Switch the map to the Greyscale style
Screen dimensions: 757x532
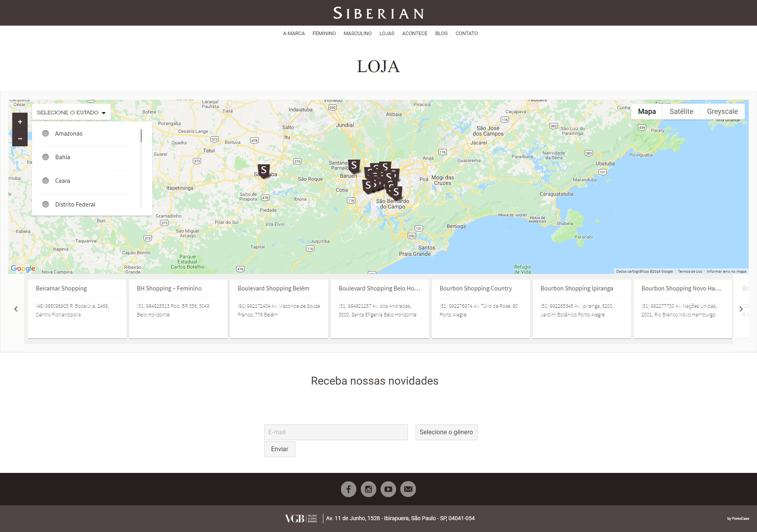[722, 112]
